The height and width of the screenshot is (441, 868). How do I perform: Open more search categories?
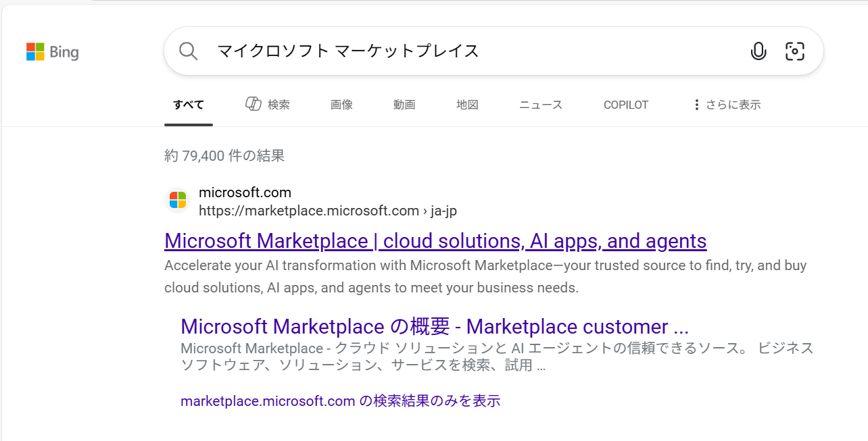[x=727, y=104]
